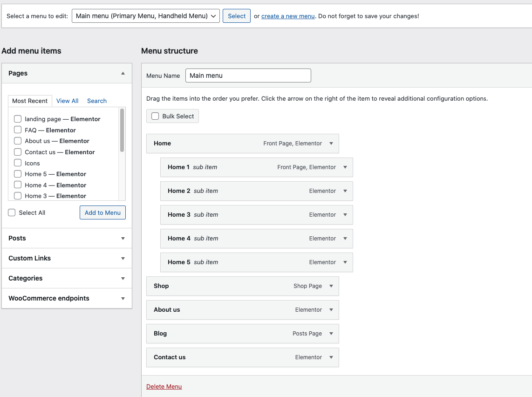Enable the Bulk Select checkbox
The height and width of the screenshot is (397, 532).
[x=155, y=116]
